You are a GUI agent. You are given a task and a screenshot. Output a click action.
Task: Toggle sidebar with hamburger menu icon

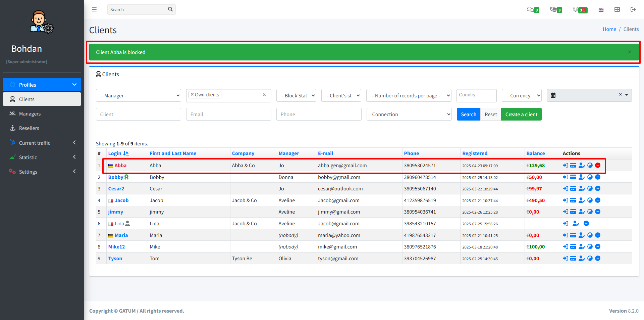pos(94,9)
